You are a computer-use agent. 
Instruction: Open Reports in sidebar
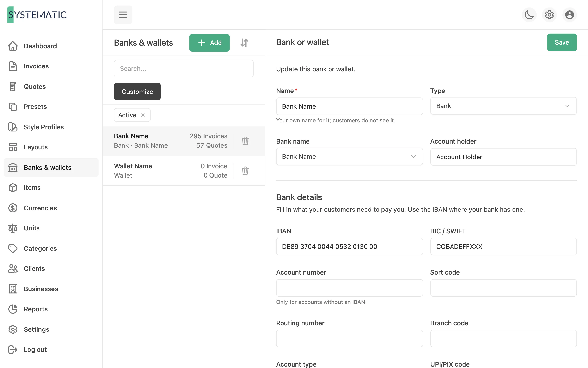51,309
